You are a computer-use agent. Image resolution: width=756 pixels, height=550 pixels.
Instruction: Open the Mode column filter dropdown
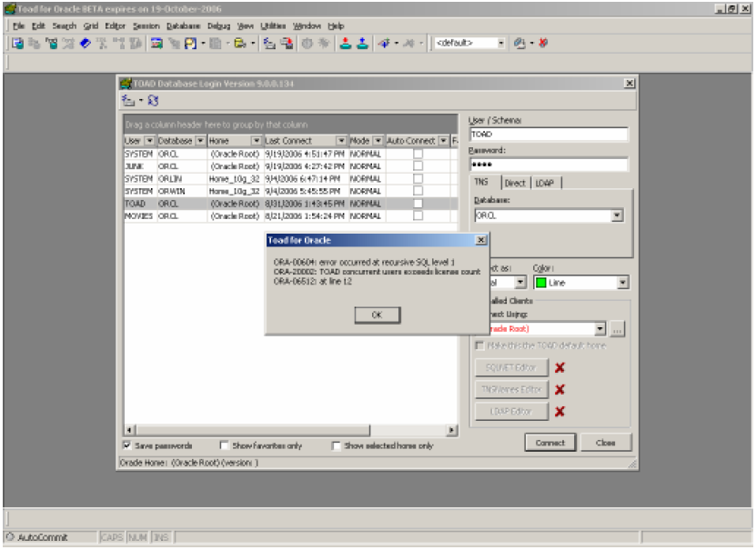click(378, 141)
